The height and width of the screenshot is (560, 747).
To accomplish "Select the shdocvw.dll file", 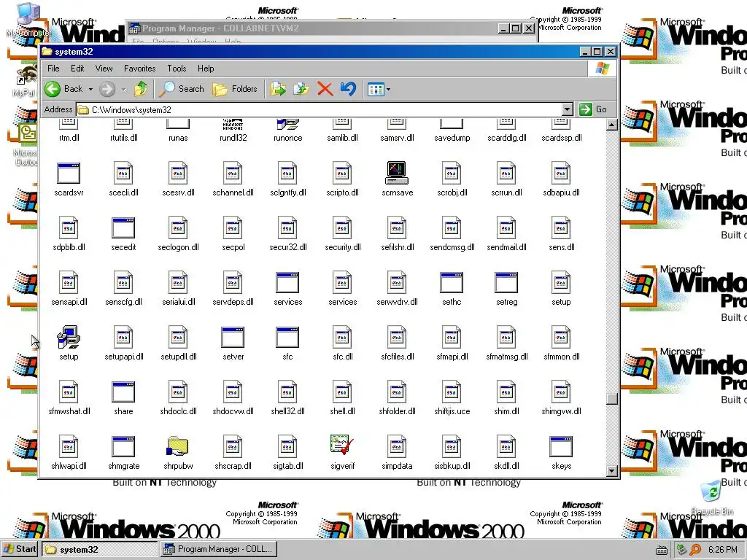I will click(x=233, y=398).
